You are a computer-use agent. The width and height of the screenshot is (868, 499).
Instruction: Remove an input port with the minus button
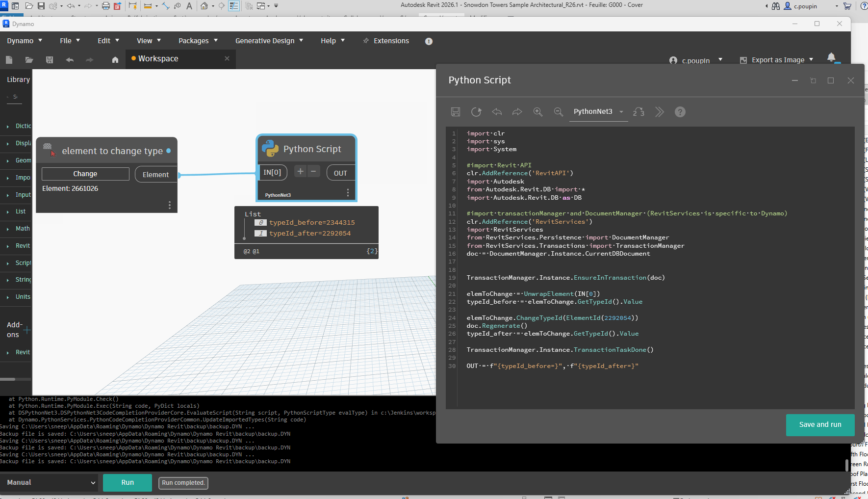click(x=313, y=171)
